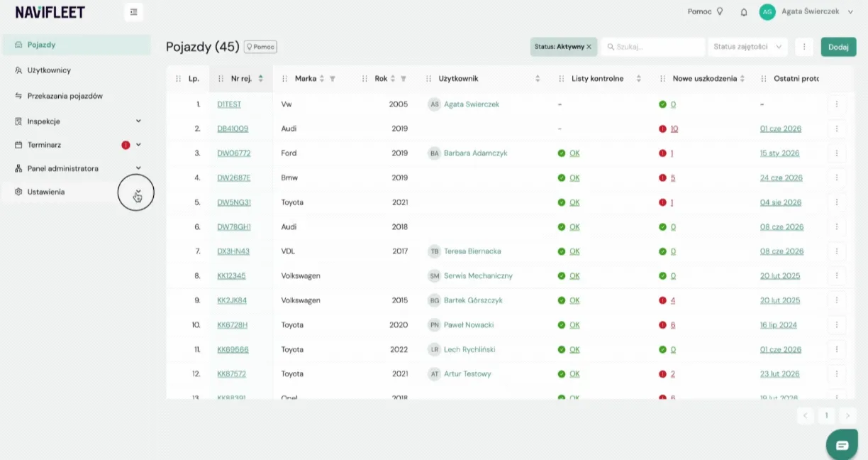The height and width of the screenshot is (460, 868).
Task: Open vehicle link DW06772
Action: 234,153
